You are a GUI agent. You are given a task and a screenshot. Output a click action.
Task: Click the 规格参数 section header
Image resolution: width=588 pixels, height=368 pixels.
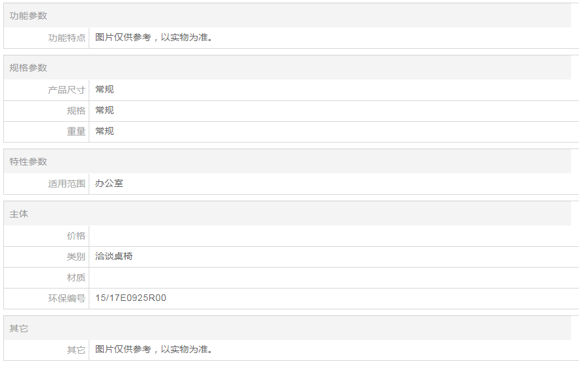point(28,68)
